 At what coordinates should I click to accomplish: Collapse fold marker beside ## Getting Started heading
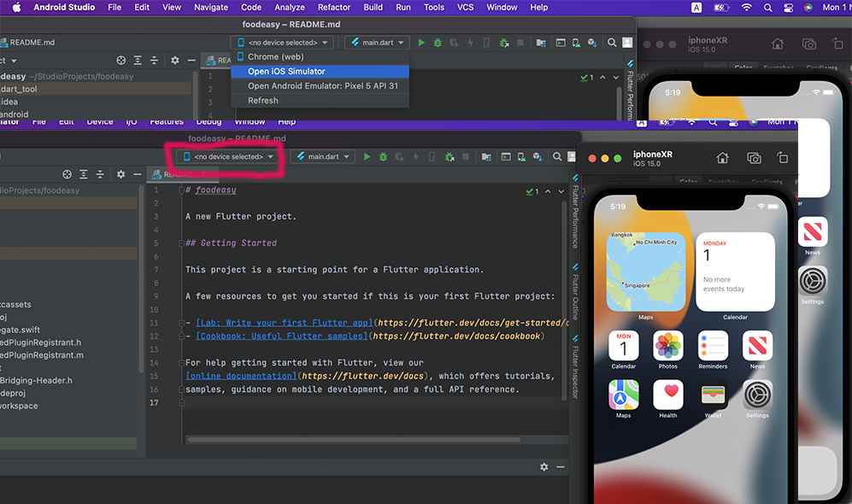pos(181,243)
